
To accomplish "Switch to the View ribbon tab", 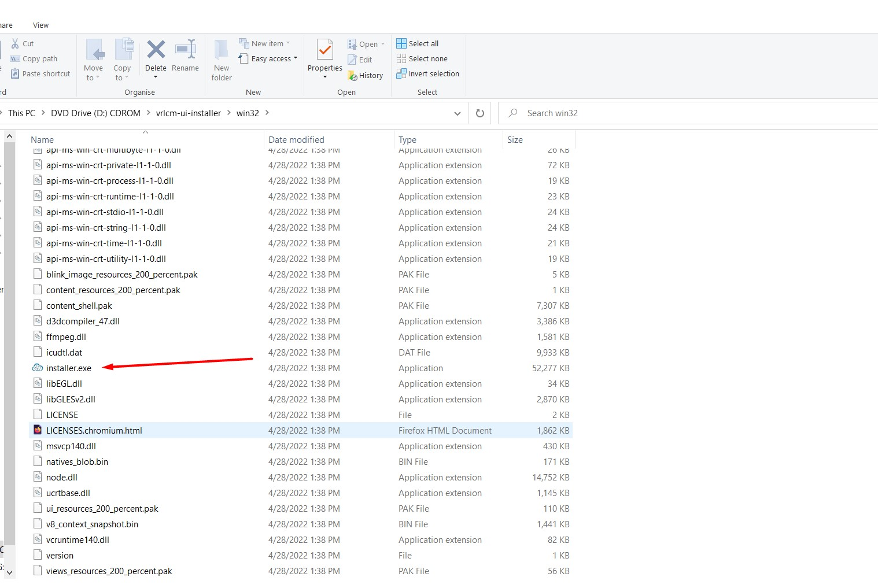I will (x=40, y=25).
